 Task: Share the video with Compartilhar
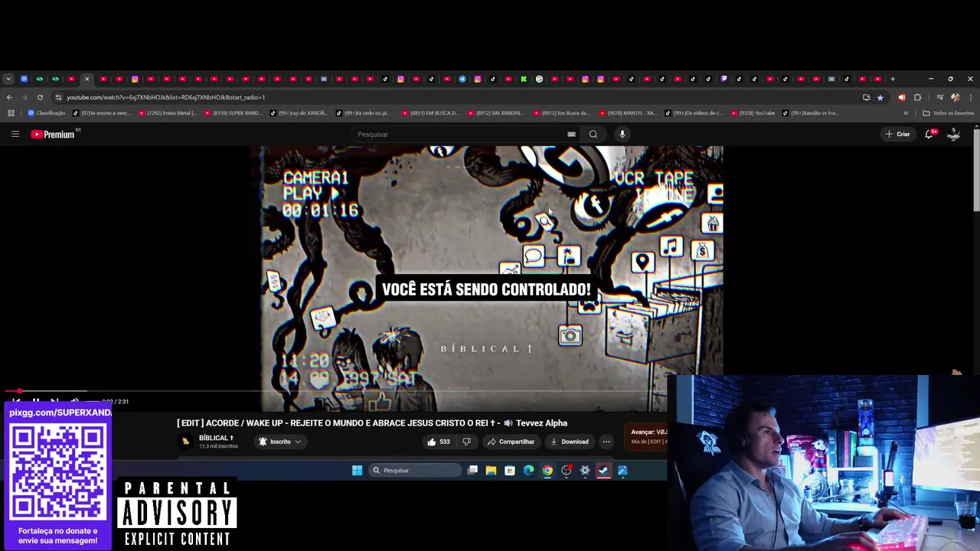pos(511,442)
